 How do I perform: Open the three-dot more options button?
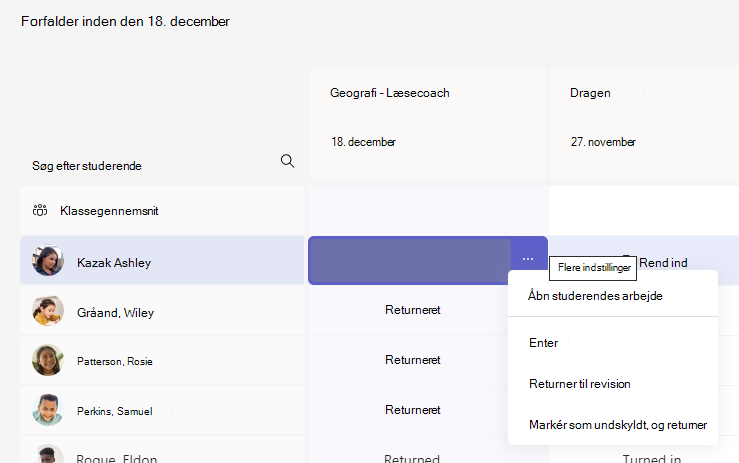[528, 259]
